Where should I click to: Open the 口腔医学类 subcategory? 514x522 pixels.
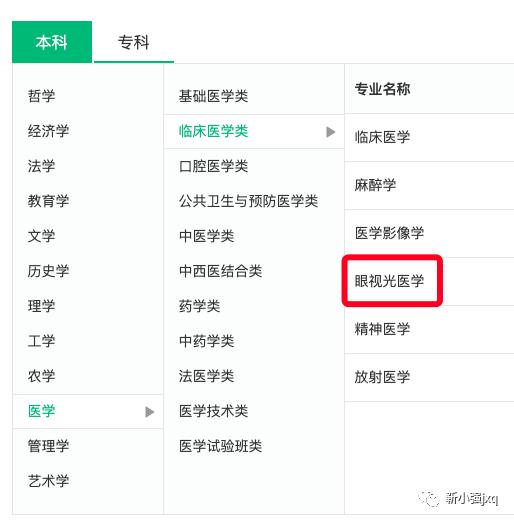pos(213,166)
